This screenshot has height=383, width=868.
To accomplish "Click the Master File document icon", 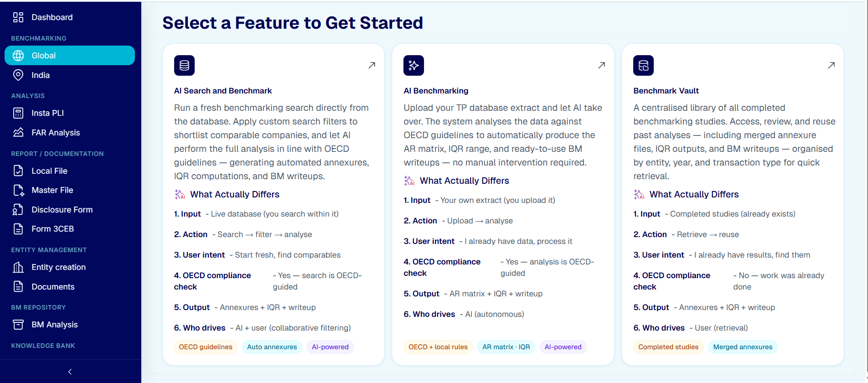I will (18, 190).
